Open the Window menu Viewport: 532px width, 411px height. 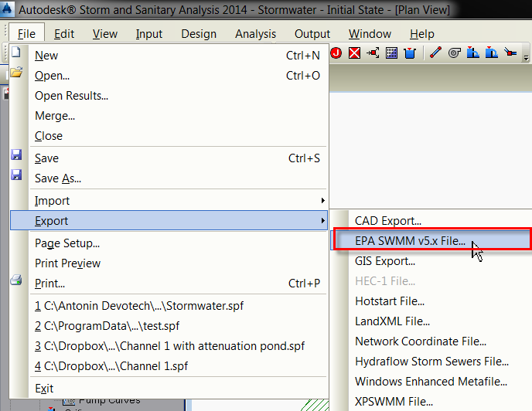click(370, 34)
